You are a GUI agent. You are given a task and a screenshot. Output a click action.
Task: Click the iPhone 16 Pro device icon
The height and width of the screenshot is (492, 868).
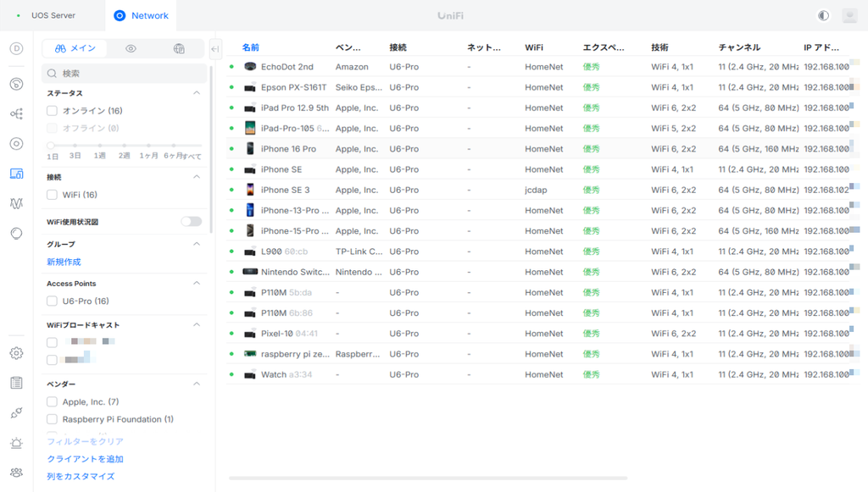click(250, 149)
